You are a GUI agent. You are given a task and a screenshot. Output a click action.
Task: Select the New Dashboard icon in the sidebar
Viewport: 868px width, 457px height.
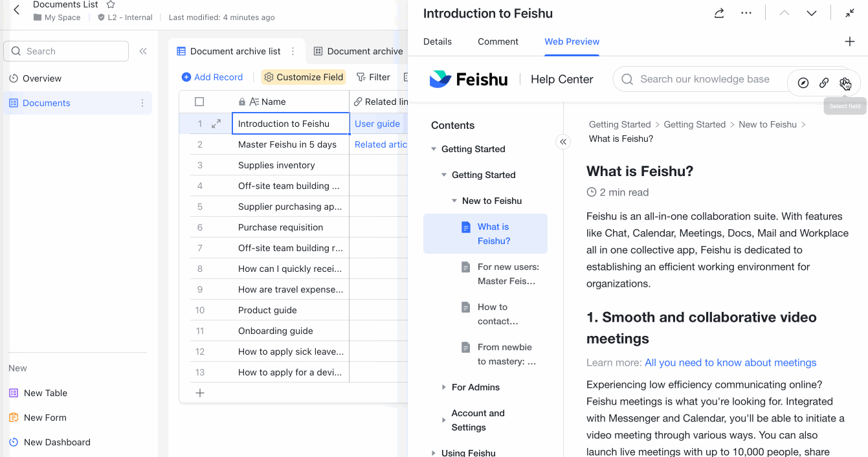[13, 442]
